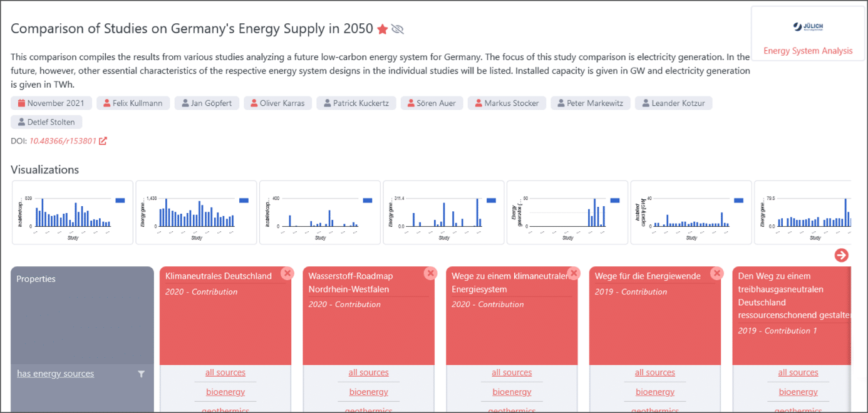Image resolution: width=868 pixels, height=413 pixels.
Task: Remove the Wege für die Energiewende column
Action: pyautogui.click(x=717, y=273)
